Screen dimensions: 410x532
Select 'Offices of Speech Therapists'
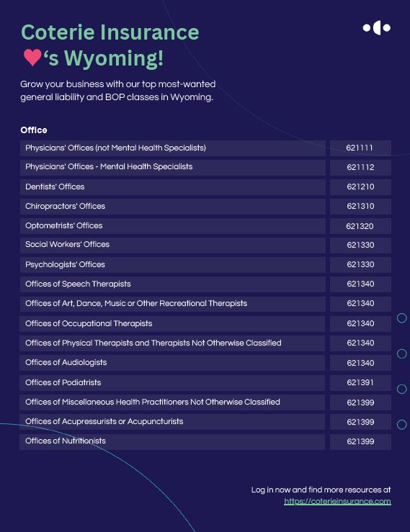[172, 284]
